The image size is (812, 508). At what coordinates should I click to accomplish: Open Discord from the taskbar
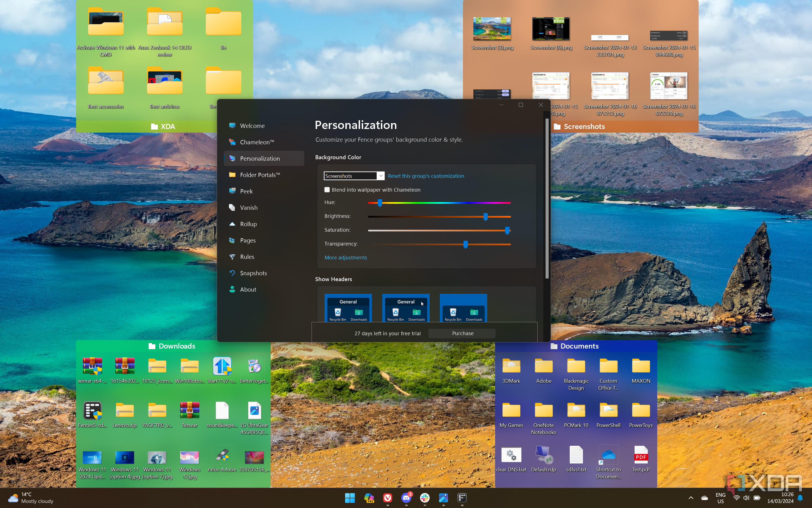pyautogui.click(x=406, y=498)
